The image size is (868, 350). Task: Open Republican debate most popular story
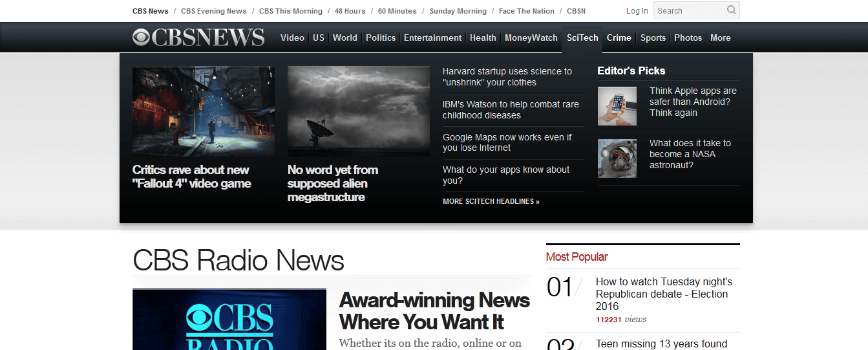(x=664, y=294)
